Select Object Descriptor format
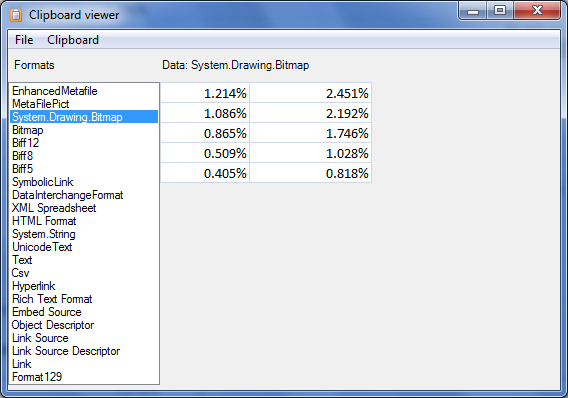 84,325
